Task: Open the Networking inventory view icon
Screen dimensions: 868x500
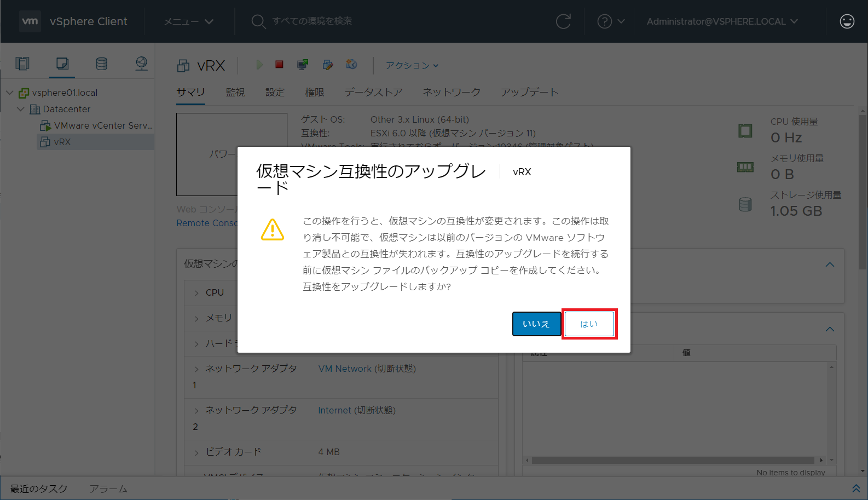Action: [x=141, y=64]
